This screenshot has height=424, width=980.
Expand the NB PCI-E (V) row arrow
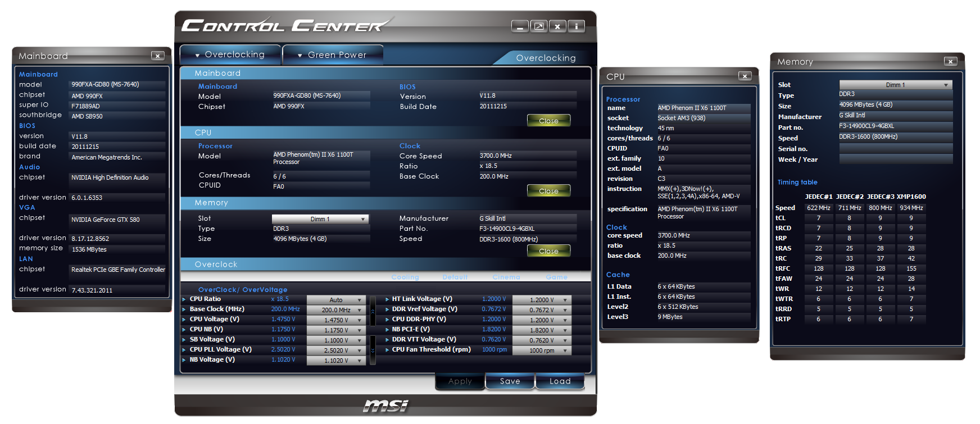387,330
